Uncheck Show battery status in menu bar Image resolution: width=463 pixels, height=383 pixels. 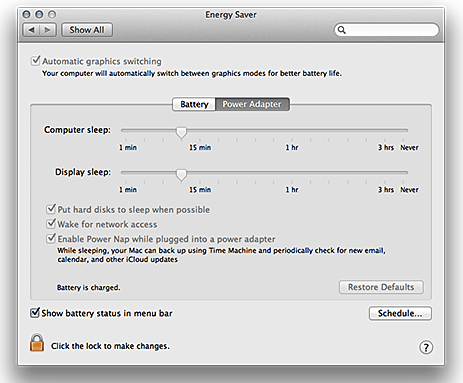coord(35,313)
